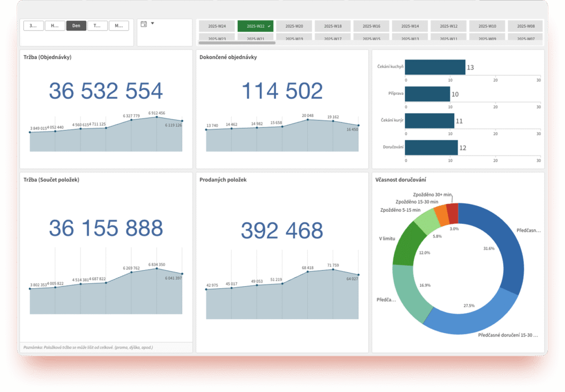Click the 6 912 456 peak data point
The width and height of the screenshot is (565, 392).
[x=157, y=117]
